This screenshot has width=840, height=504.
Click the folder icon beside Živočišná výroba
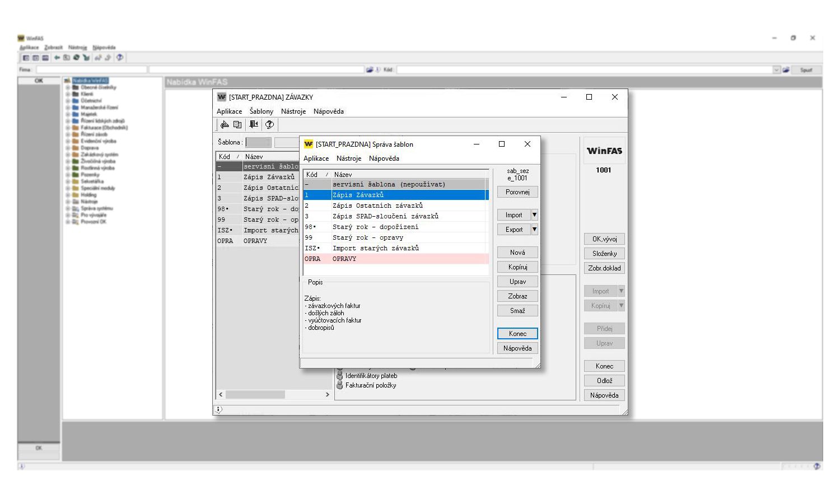[75, 161]
